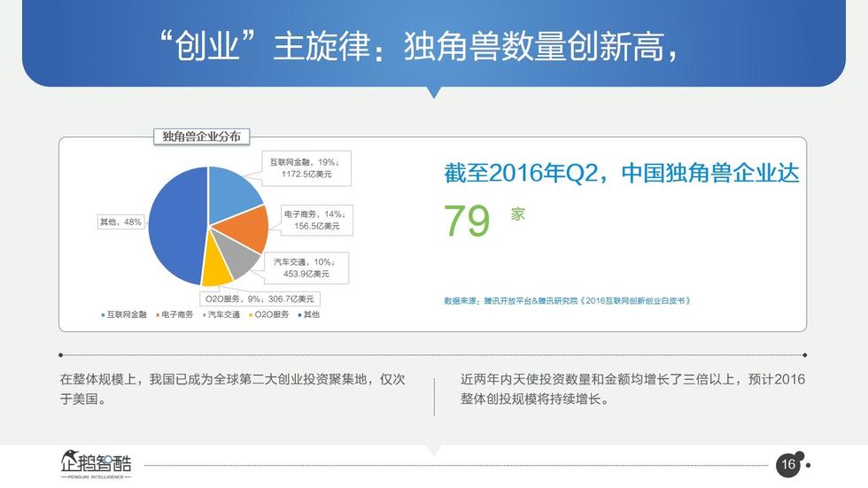Select the '汽车交通, 10%' data label

[306, 267]
